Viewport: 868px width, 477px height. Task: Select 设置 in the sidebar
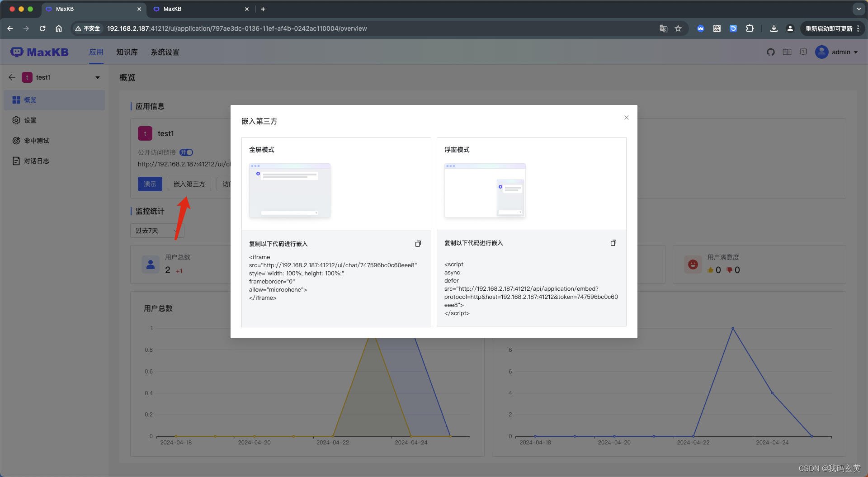pyautogui.click(x=54, y=120)
